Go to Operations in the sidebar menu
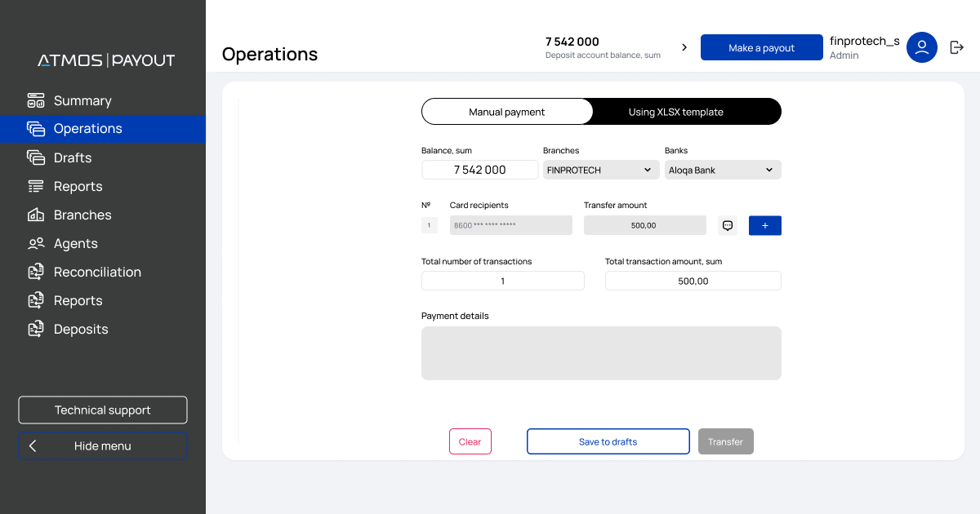 87,129
